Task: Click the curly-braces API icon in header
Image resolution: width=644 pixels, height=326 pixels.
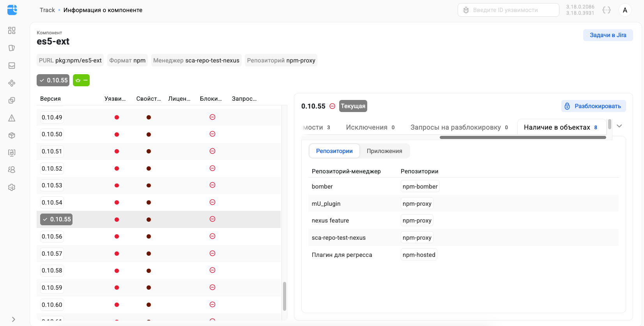Action: click(x=607, y=10)
